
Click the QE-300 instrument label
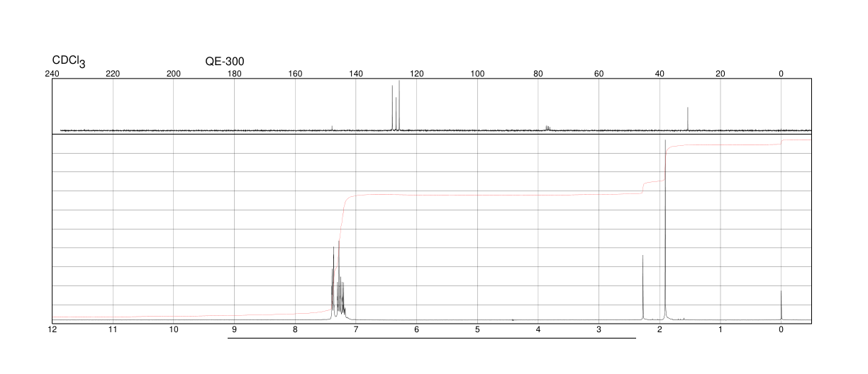click(225, 62)
